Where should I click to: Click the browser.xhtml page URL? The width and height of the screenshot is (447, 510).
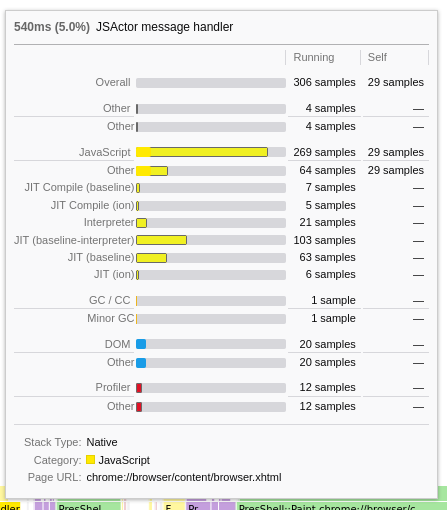coord(184,477)
